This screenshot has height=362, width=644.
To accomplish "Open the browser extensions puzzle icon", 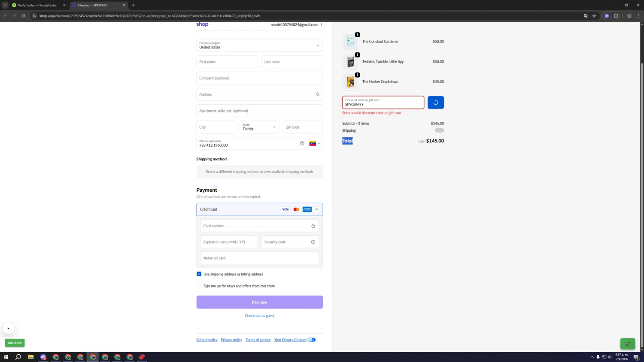I will click(x=616, y=16).
